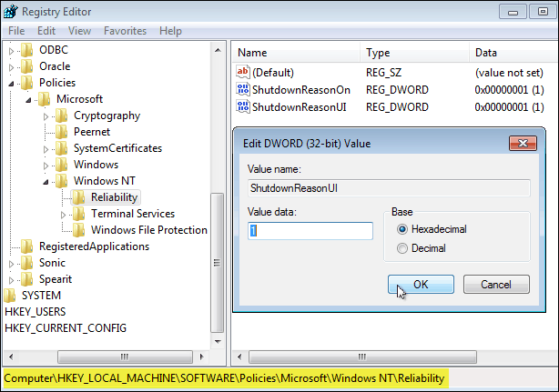Select the Decimal base option

point(402,248)
